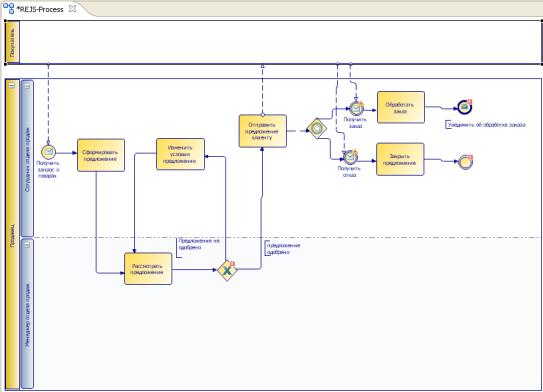Select the Менеджер отдела продаж lane label
543x392 pixels.
coord(28,315)
